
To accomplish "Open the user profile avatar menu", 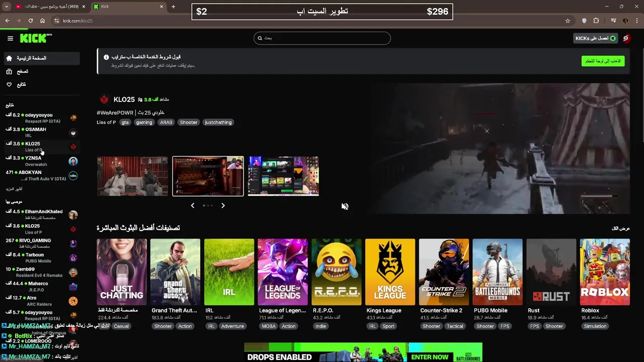I will [627, 38].
